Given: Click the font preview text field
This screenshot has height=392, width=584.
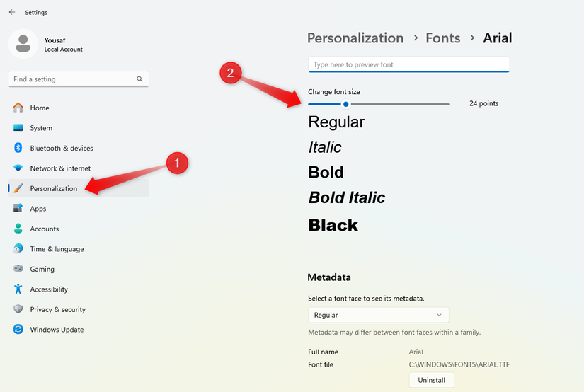Looking at the screenshot, I should point(409,64).
